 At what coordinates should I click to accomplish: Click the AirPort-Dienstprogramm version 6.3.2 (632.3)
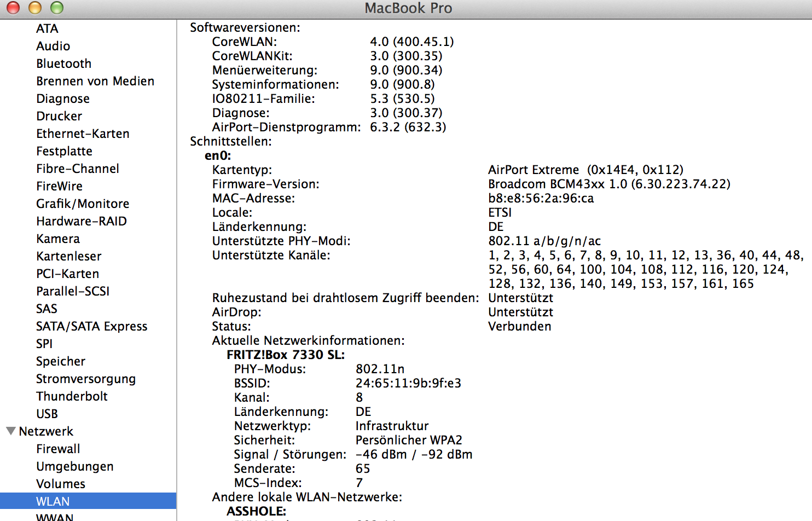(x=408, y=127)
